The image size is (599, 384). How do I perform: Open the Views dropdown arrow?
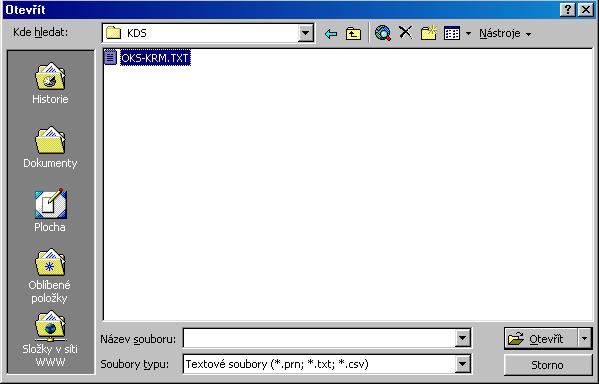[x=468, y=34]
